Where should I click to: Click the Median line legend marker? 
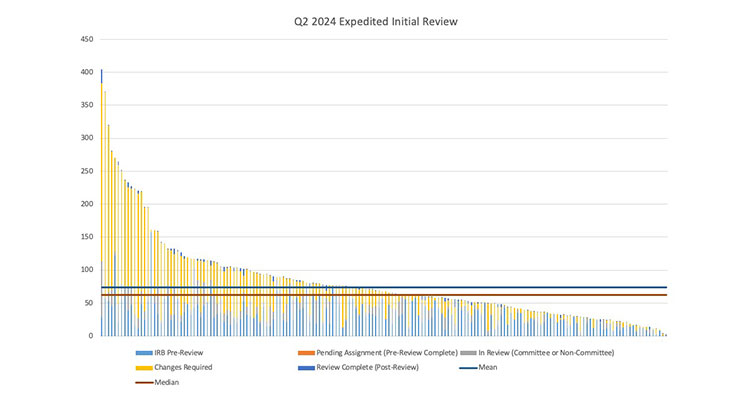[x=144, y=382]
